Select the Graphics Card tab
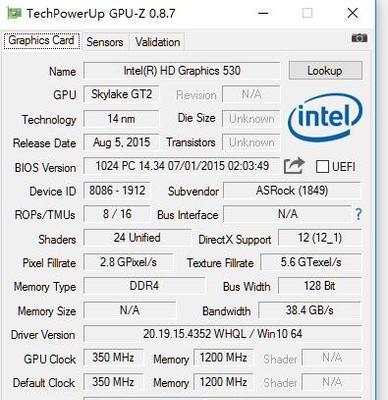Viewport: 388px width, 400px height. (41, 40)
